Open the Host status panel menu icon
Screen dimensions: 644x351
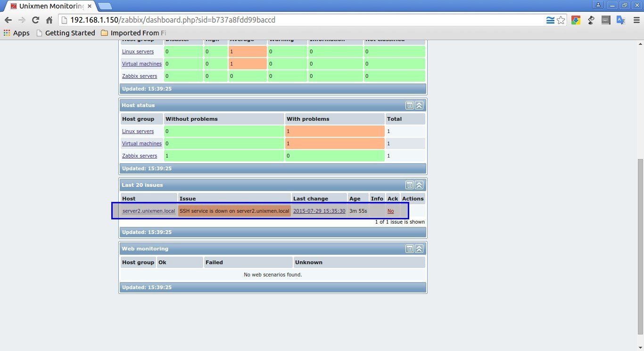point(410,105)
